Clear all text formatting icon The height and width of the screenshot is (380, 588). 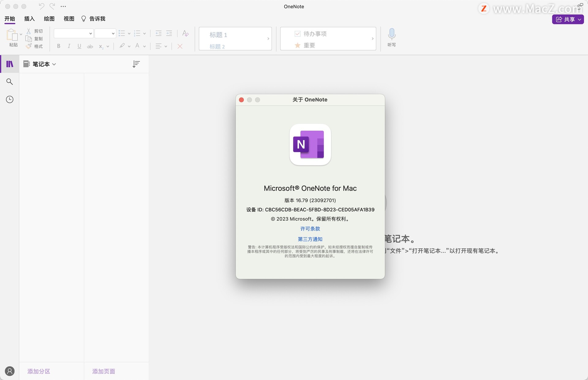185,33
